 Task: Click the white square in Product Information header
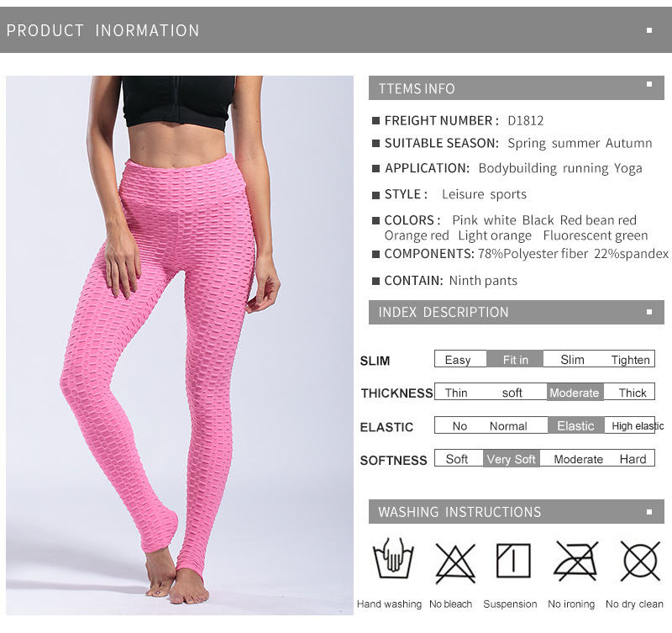pos(649,30)
